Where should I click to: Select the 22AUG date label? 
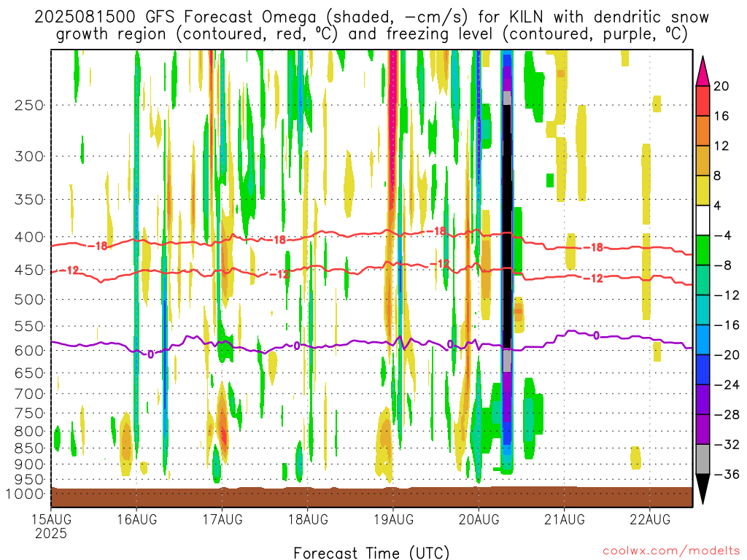(650, 519)
